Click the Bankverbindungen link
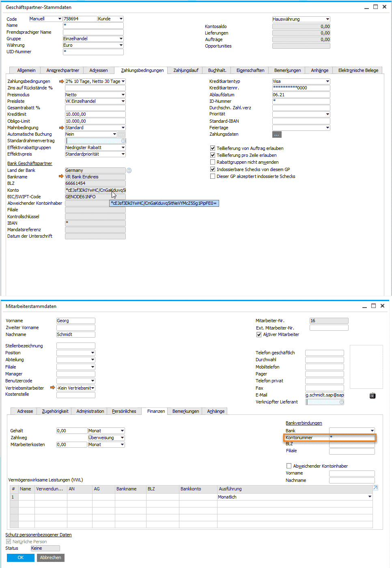This screenshot has height=568, width=392. click(304, 423)
